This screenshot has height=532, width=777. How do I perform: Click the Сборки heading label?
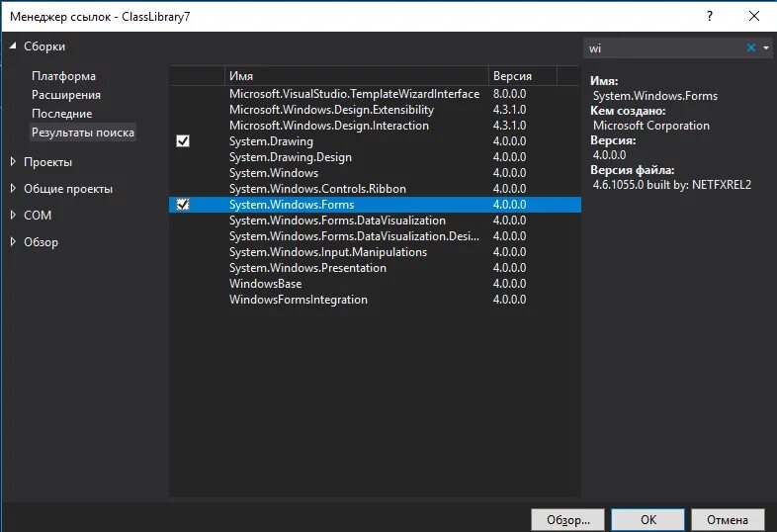[x=44, y=46]
